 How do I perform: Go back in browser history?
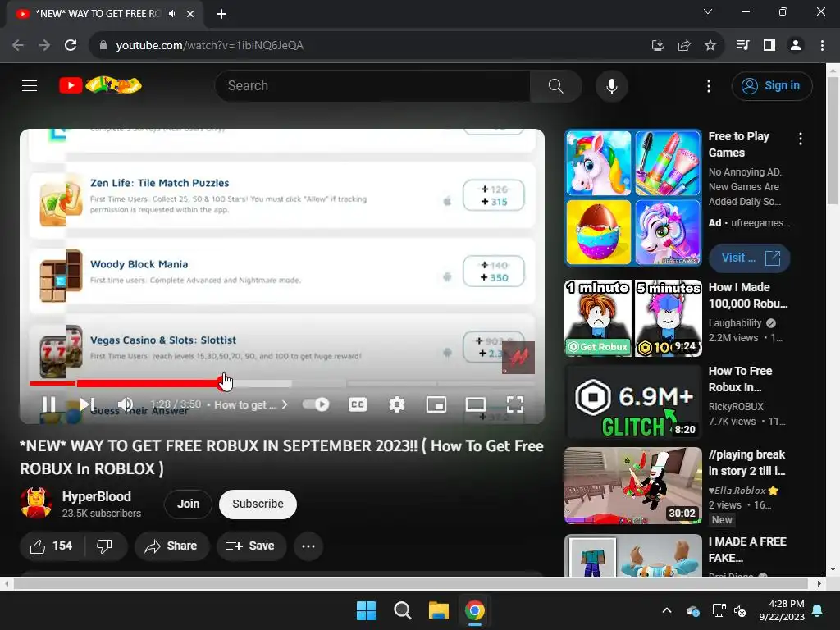tap(18, 46)
